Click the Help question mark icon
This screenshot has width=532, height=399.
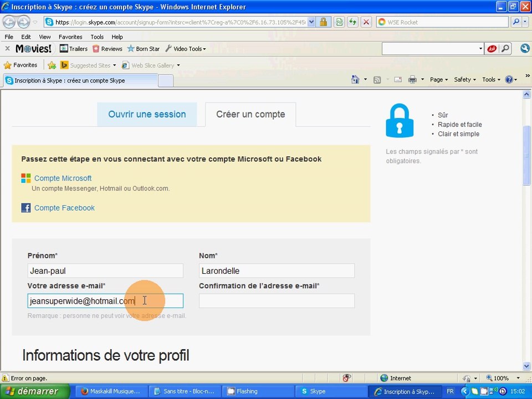point(509,80)
